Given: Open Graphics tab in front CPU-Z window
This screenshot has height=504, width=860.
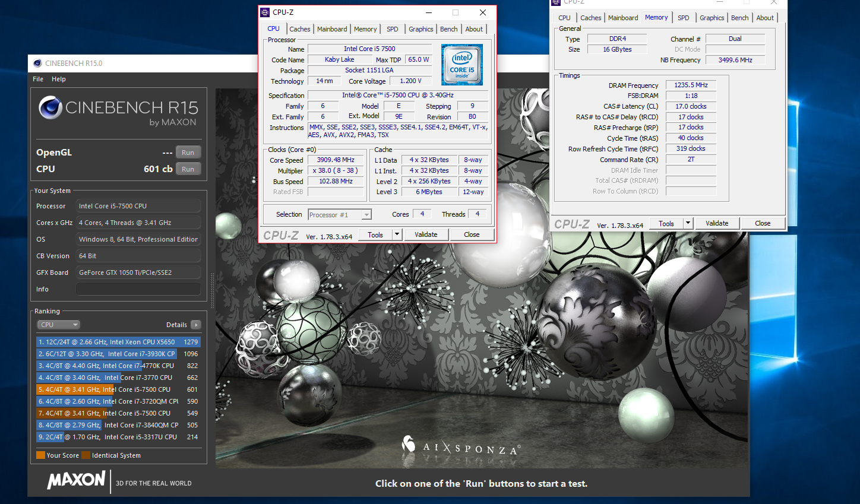Looking at the screenshot, I should click(421, 29).
